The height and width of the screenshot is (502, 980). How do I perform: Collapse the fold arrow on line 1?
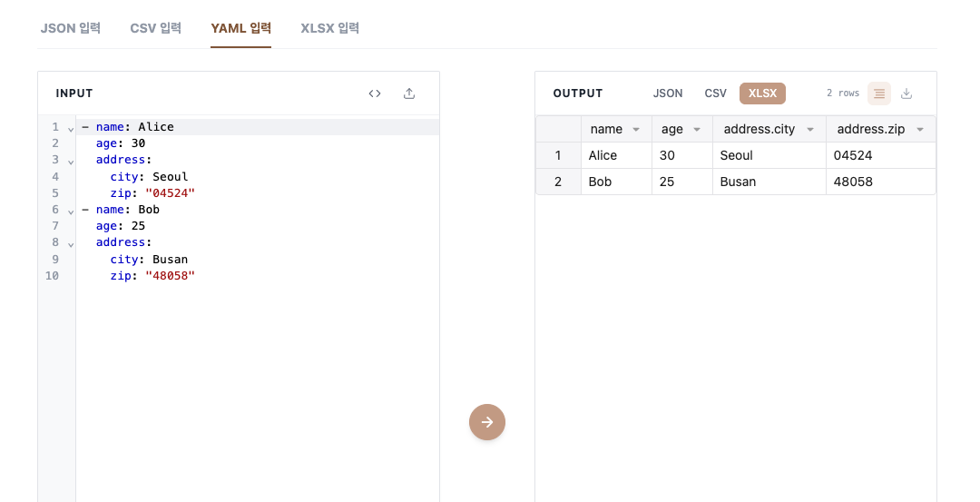[71, 129]
